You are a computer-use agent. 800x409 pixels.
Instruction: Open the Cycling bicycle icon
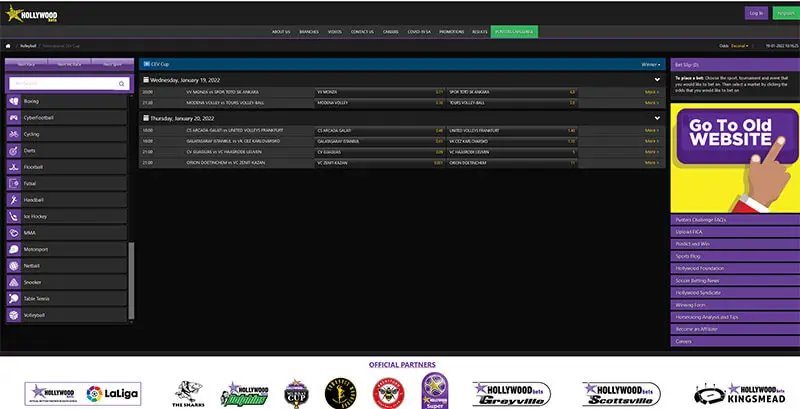pyautogui.click(x=13, y=134)
